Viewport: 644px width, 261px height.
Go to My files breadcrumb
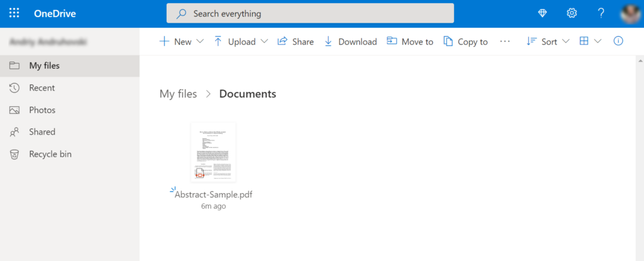(x=178, y=94)
